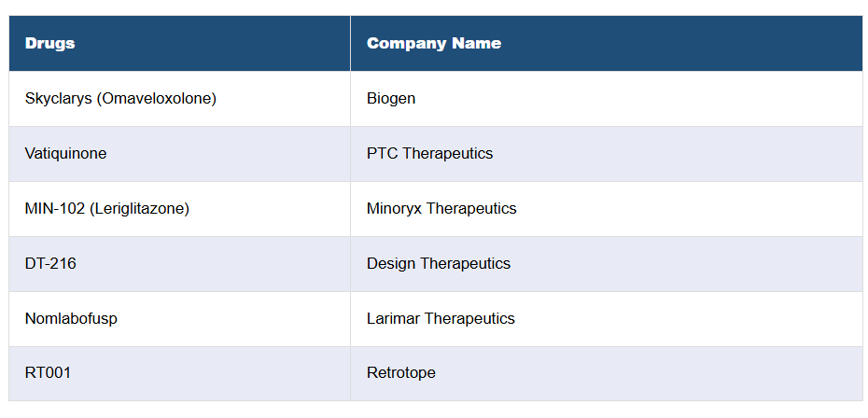The height and width of the screenshot is (418, 868).
Task: Click the Retrotope company cell
Action: coord(401,373)
